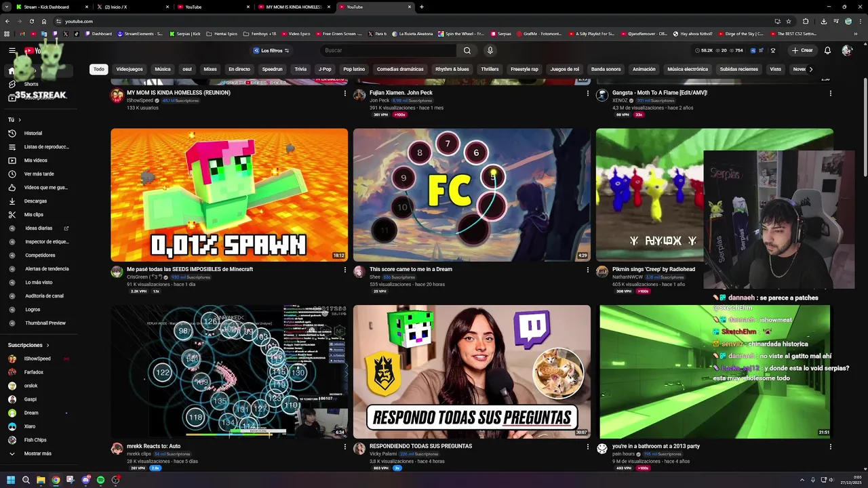
Task: Select the Banda sonora filter chip
Action: point(606,69)
